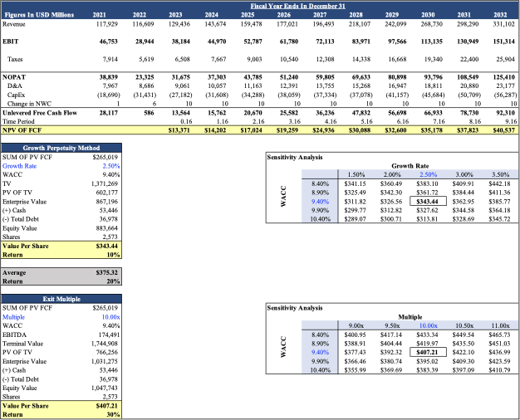Select the blue 10.00x multiple column header
Screen dimensions: 520x420
click(x=428, y=326)
